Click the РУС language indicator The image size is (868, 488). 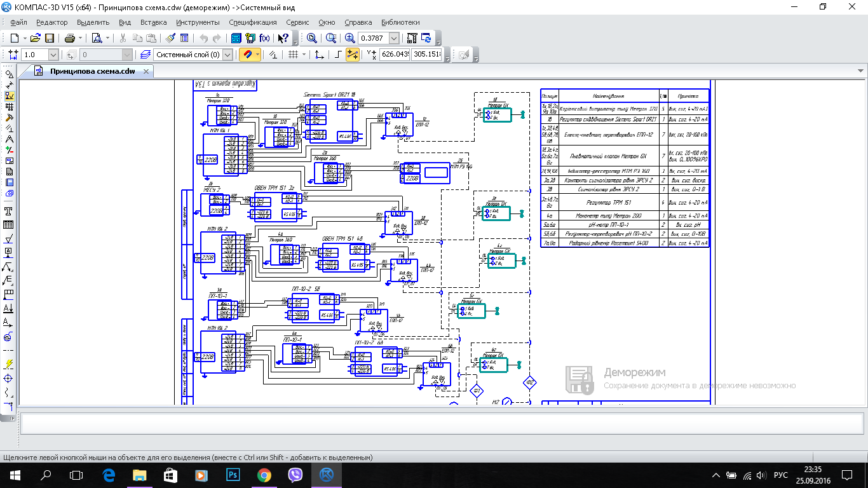[x=780, y=475]
